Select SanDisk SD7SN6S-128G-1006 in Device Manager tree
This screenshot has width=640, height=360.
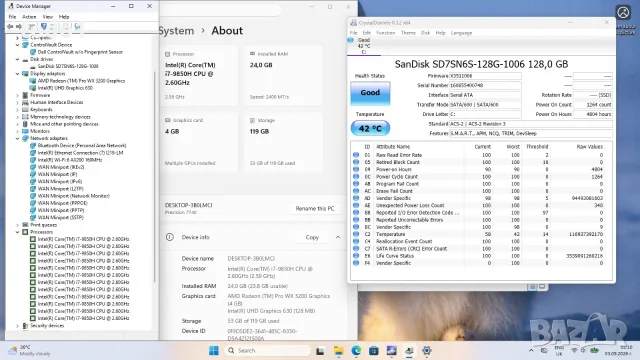point(68,66)
